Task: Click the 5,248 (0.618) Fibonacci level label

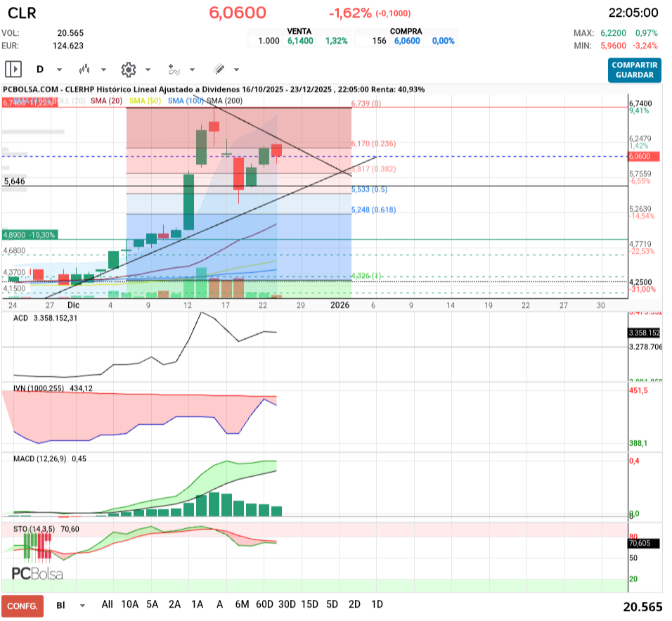Action: pyautogui.click(x=374, y=210)
